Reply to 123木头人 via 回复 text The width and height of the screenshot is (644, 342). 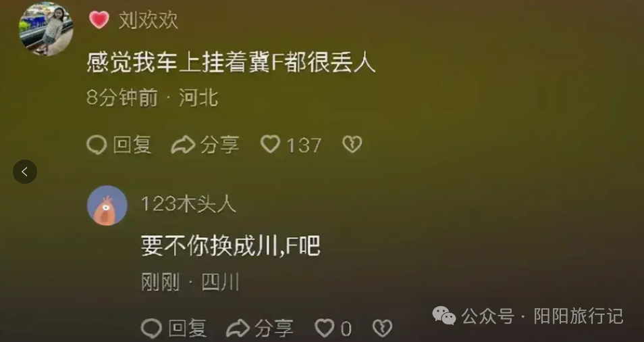pyautogui.click(x=187, y=328)
